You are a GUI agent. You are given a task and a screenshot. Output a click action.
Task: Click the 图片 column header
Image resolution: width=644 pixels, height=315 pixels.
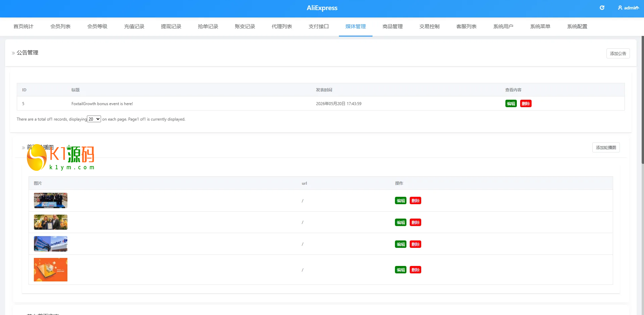(38, 183)
